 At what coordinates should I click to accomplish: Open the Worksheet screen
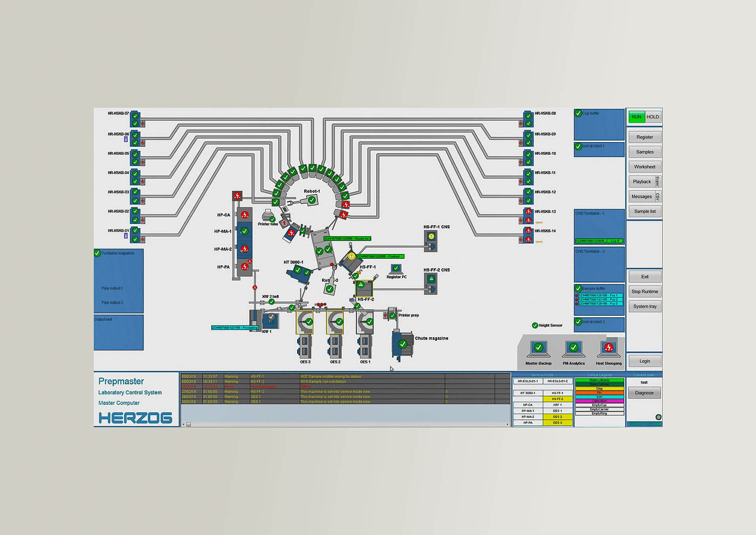(x=645, y=167)
